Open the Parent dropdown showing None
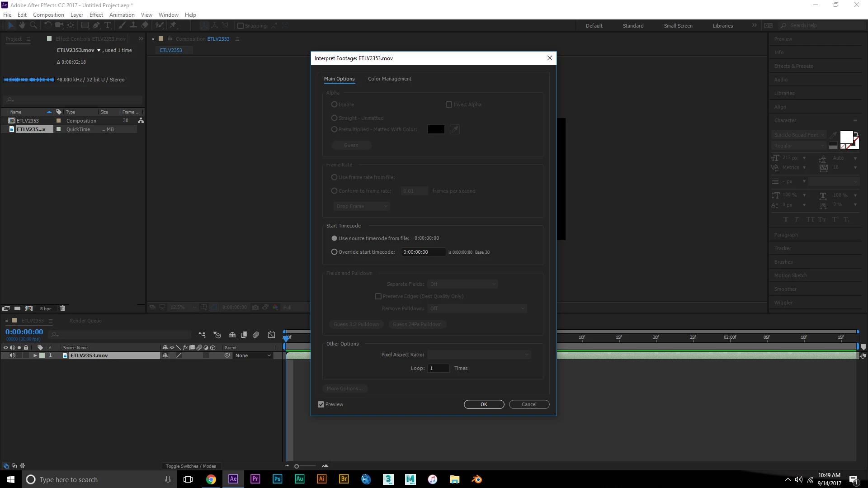The image size is (868, 488). point(253,355)
